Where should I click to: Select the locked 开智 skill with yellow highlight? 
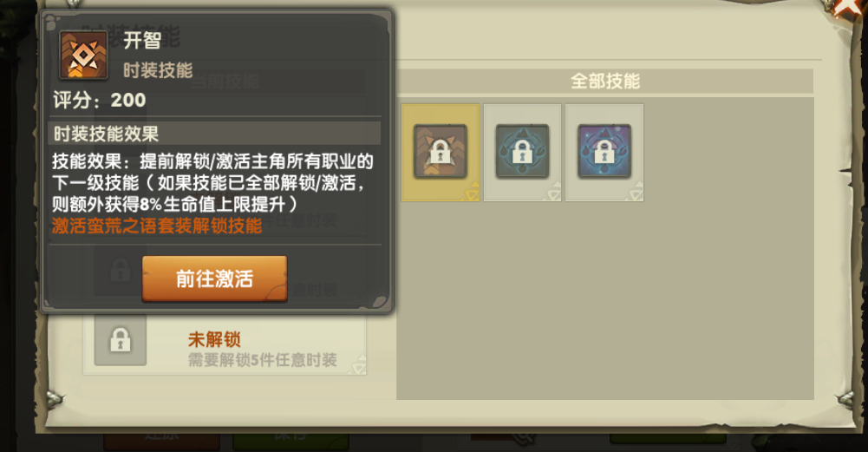pos(441,151)
